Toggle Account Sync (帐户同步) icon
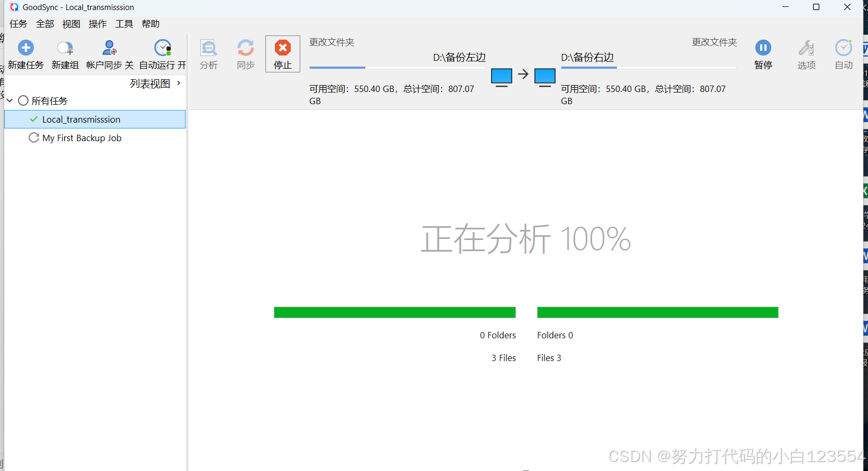 [x=109, y=48]
